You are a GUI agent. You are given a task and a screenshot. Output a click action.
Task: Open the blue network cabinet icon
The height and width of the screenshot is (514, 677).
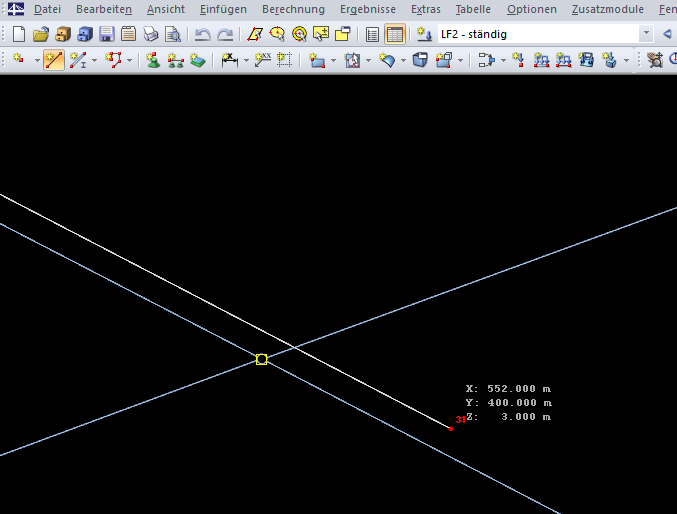[85, 34]
